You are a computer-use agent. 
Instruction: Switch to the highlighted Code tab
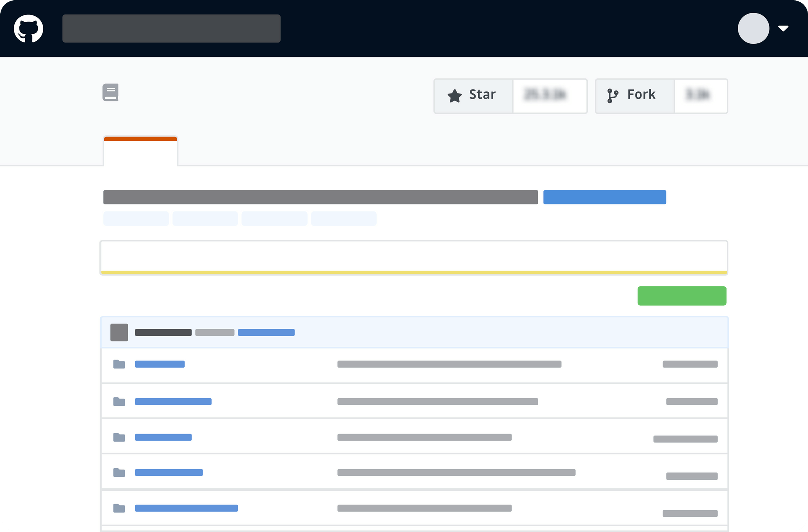[x=140, y=151]
